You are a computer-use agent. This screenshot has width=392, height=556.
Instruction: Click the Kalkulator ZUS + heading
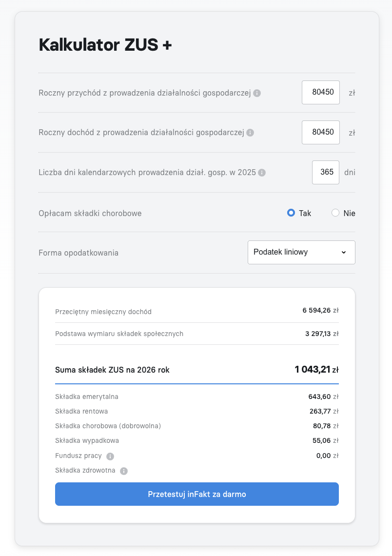coord(105,45)
